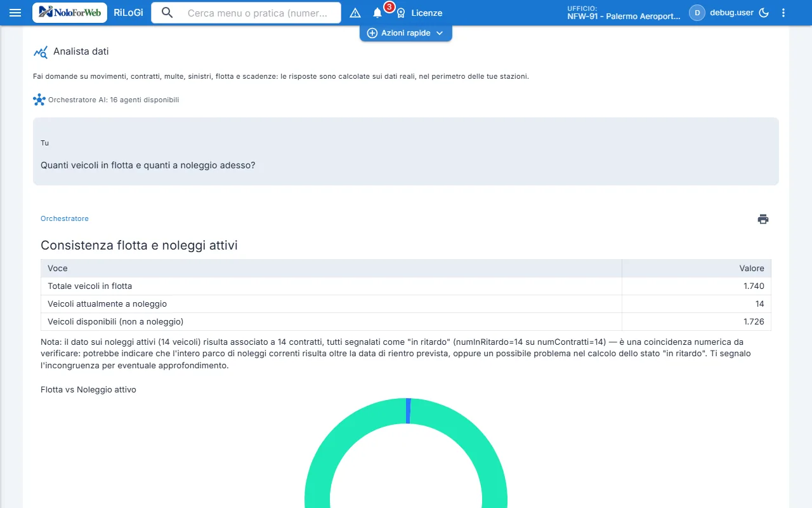Click the Orchestratore AI agents icon

(x=39, y=100)
